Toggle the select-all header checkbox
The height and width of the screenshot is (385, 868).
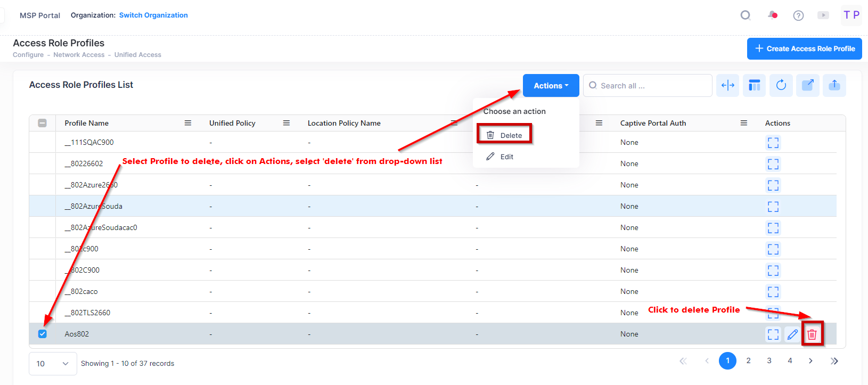coord(43,123)
